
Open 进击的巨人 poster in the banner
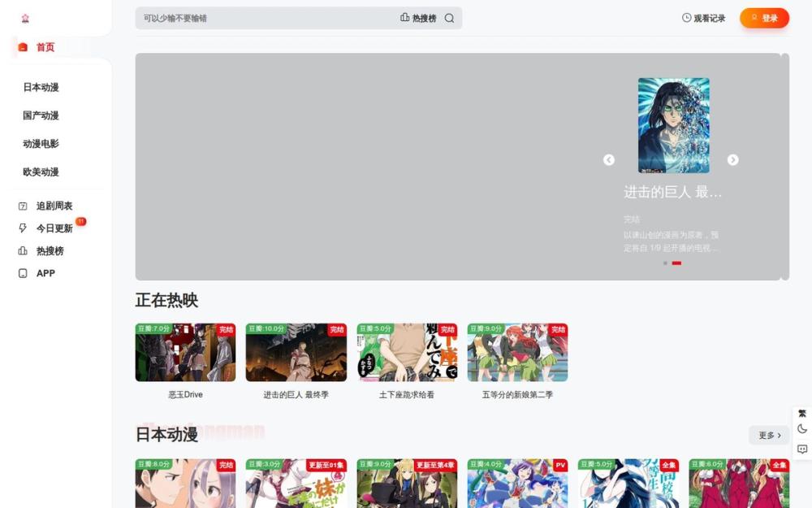pyautogui.click(x=674, y=125)
